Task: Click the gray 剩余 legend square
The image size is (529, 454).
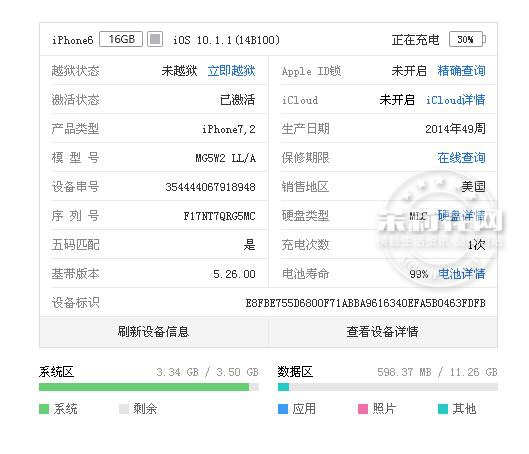Action: tap(124, 409)
